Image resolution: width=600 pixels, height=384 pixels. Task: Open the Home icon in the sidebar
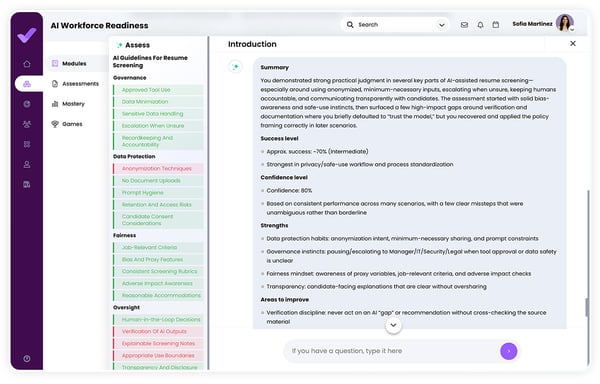[27, 64]
